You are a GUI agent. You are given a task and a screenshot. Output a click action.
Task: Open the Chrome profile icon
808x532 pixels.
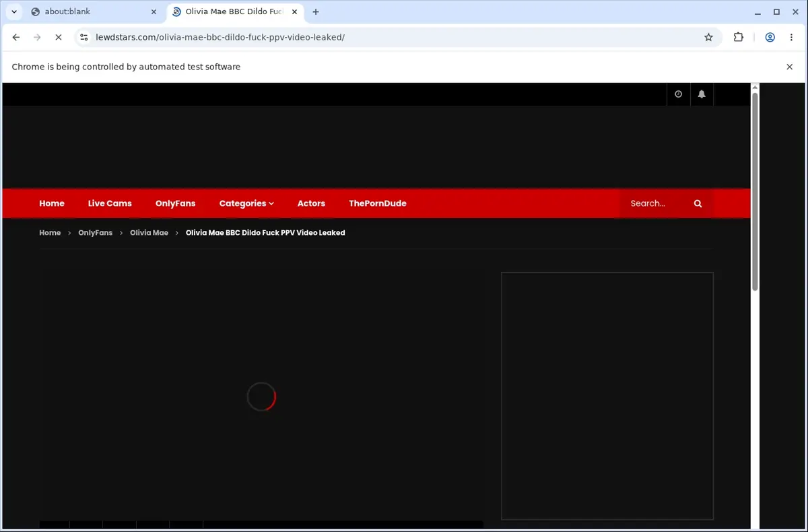coord(770,38)
